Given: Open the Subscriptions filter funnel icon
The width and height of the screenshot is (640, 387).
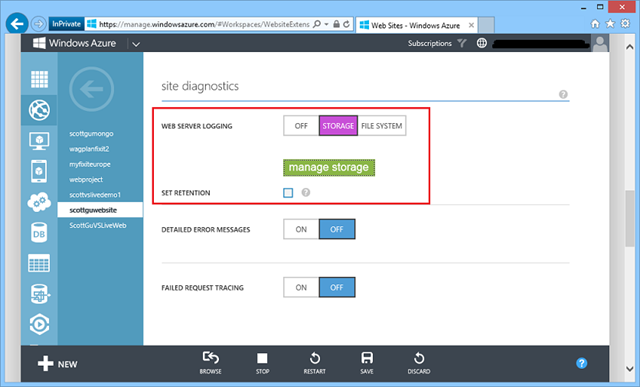Looking at the screenshot, I should 462,43.
